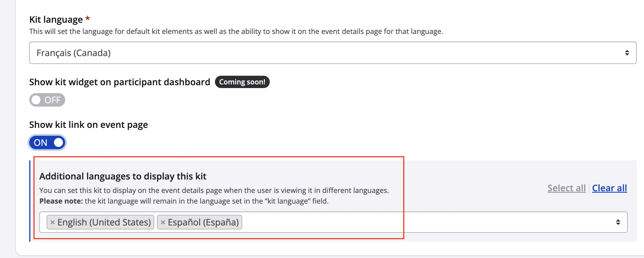Image resolution: width=644 pixels, height=258 pixels.
Task: Click the bold Please note text
Action: pyautogui.click(x=61, y=201)
